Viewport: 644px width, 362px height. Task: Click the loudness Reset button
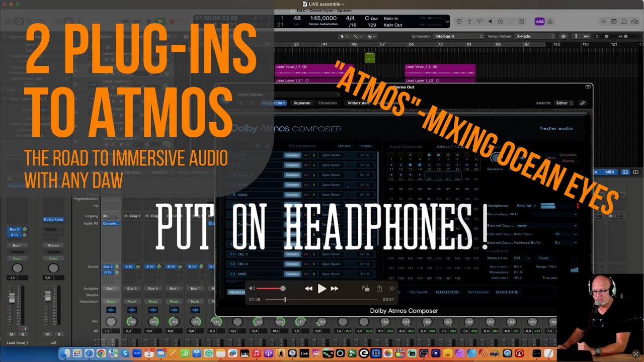pyautogui.click(x=543, y=258)
